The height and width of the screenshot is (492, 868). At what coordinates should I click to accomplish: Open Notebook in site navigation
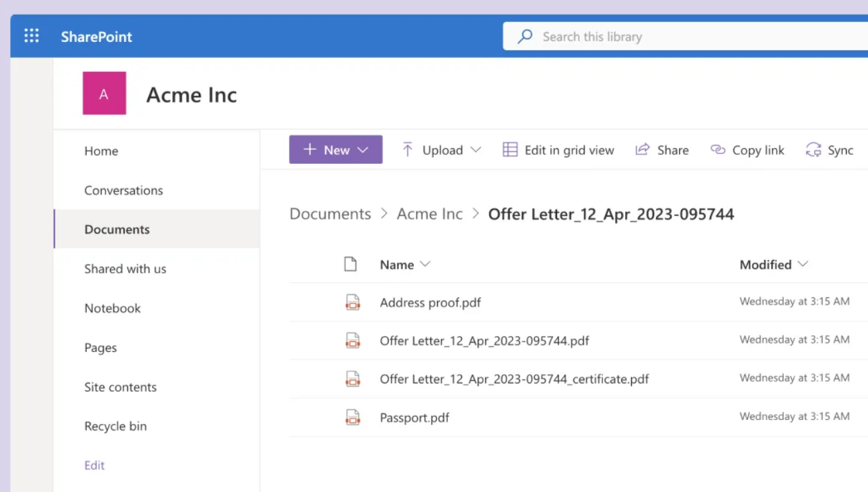[x=113, y=308]
